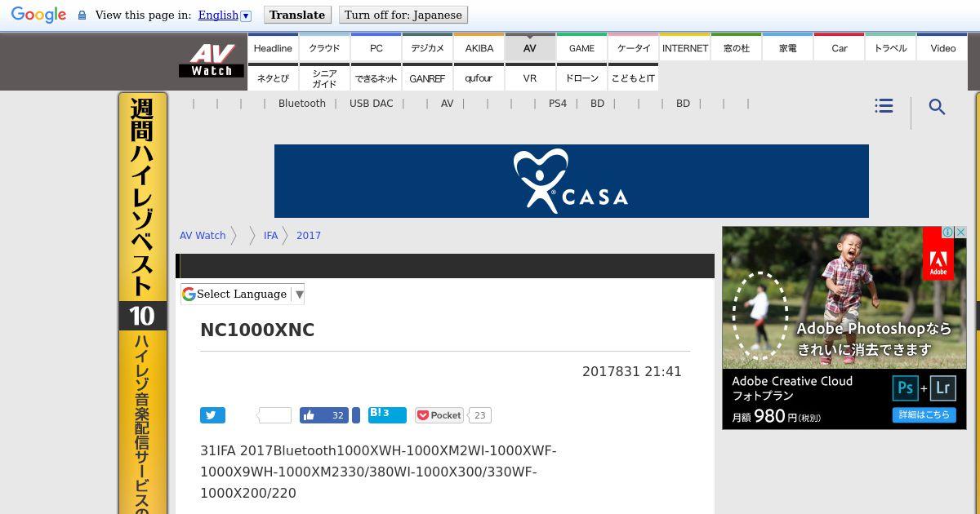Image resolution: width=980 pixels, height=514 pixels.
Task: Click the Adobe logo in the ad
Action: 938,255
